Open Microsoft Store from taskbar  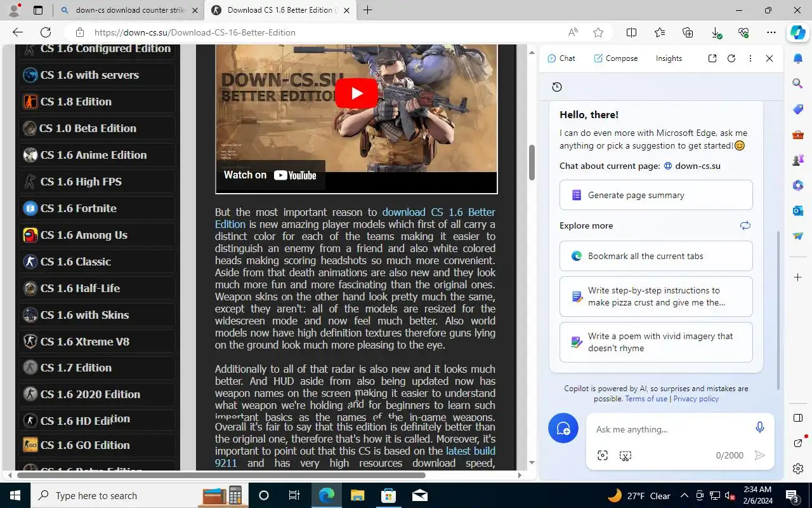[x=388, y=495]
